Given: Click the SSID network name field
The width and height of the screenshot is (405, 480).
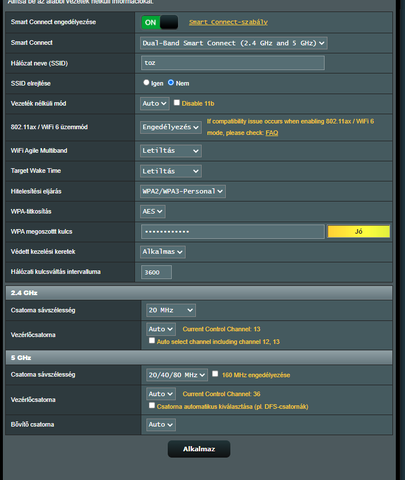Looking at the screenshot, I should click(233, 63).
